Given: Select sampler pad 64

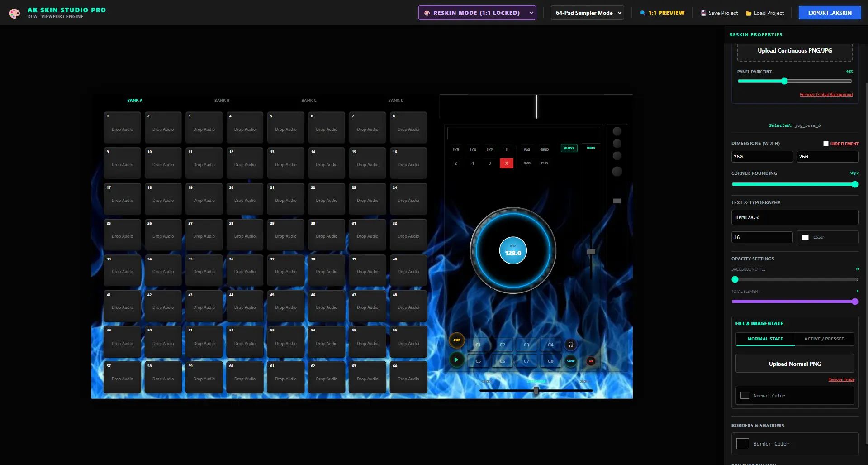Looking at the screenshot, I should [x=408, y=377].
